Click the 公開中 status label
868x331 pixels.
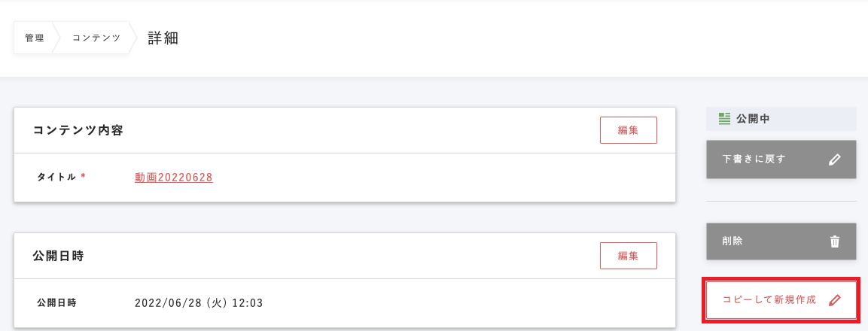coord(752,118)
